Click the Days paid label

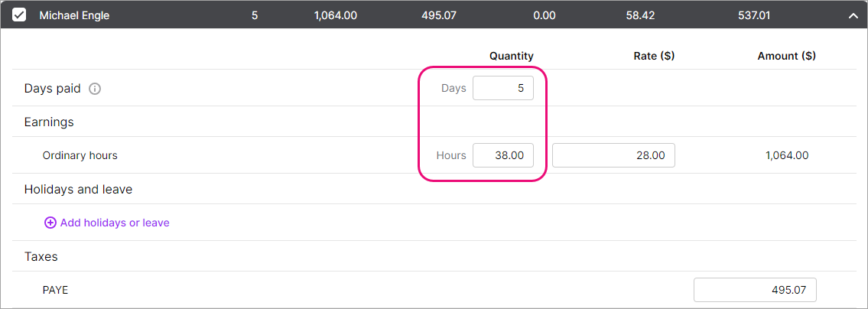tap(52, 89)
